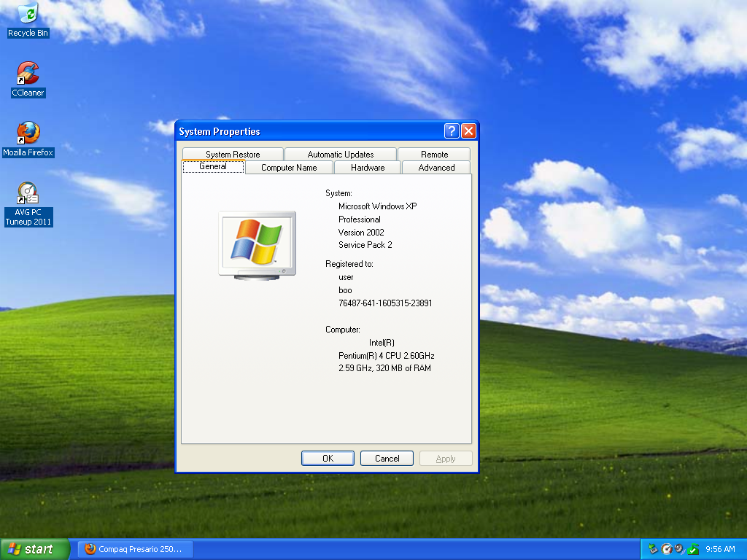
Task: Click the registered organization 'boo'
Action: [x=345, y=290]
